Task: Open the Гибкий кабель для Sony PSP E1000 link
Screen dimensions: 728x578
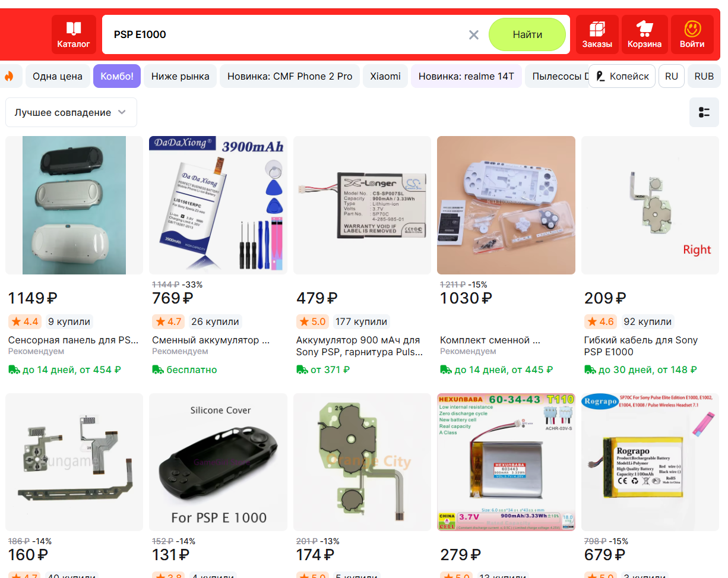Action: pos(641,346)
